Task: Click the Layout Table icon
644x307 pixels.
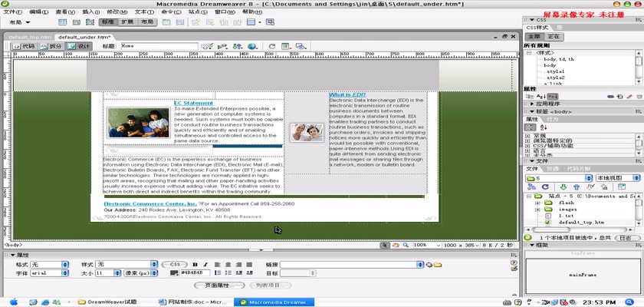Action: (166, 22)
